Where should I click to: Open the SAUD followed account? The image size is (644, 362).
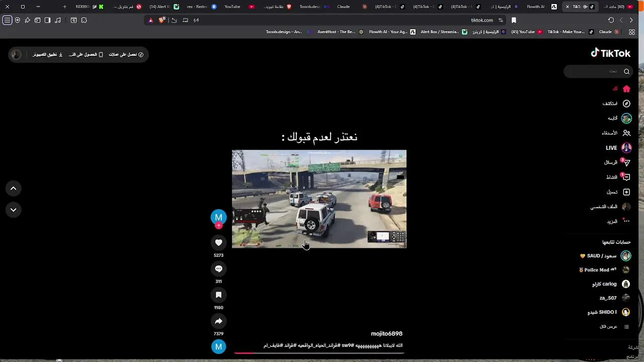tap(605, 256)
